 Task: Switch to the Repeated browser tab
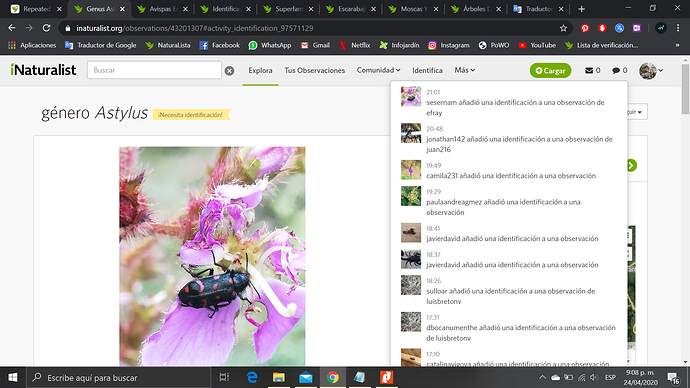point(37,9)
